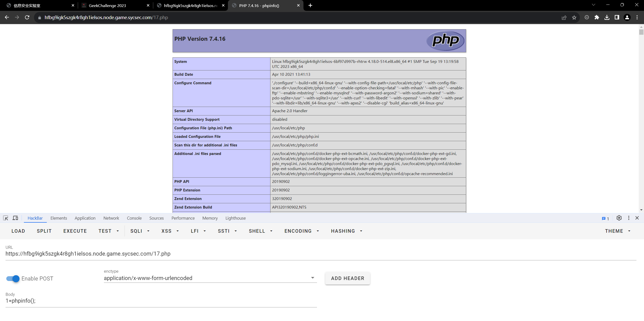The image size is (644, 321).
Task: Toggle browser side panel icon
Action: click(x=617, y=17)
